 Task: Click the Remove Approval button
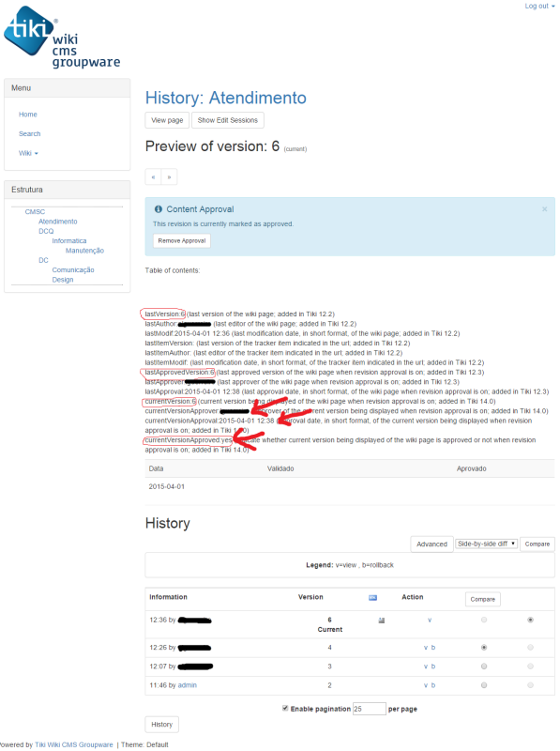pyautogui.click(x=182, y=241)
